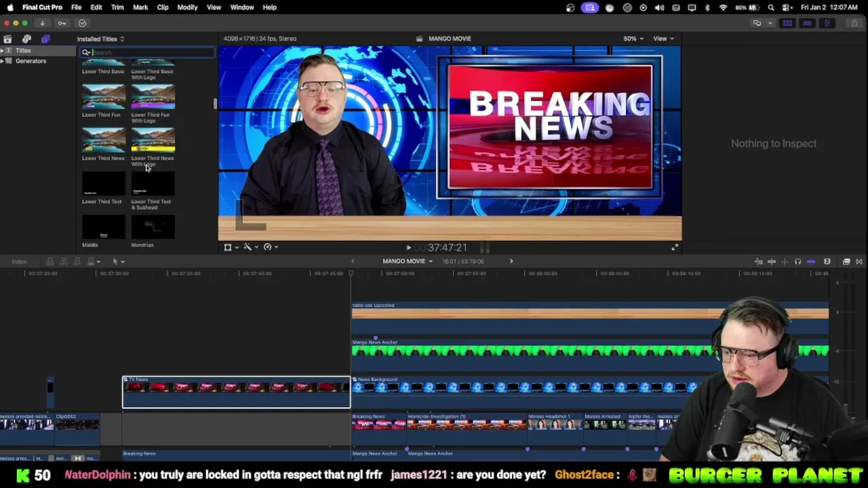The image size is (868, 488).
Task: Toggle the Timeline panel layout button
Action: point(807,23)
